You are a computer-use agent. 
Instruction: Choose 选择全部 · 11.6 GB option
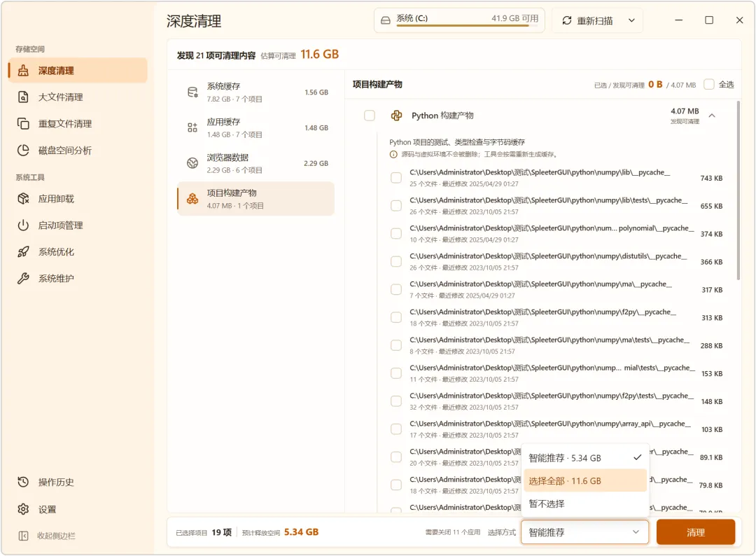pyautogui.click(x=584, y=481)
